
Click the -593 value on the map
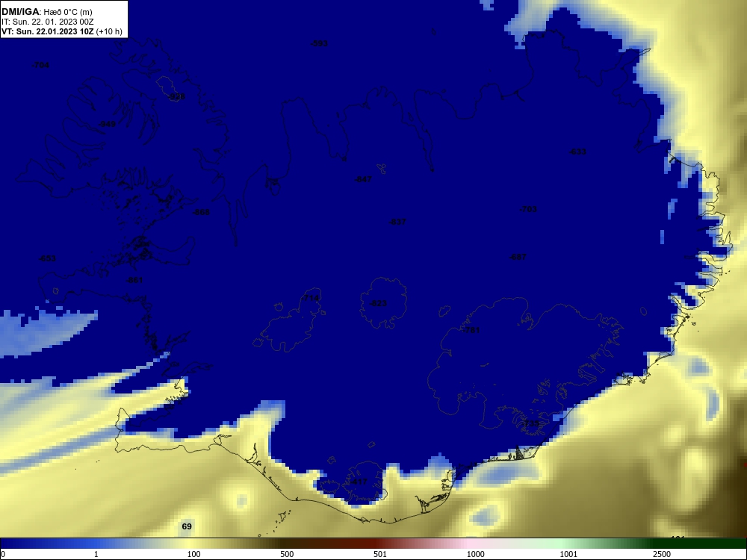point(319,44)
